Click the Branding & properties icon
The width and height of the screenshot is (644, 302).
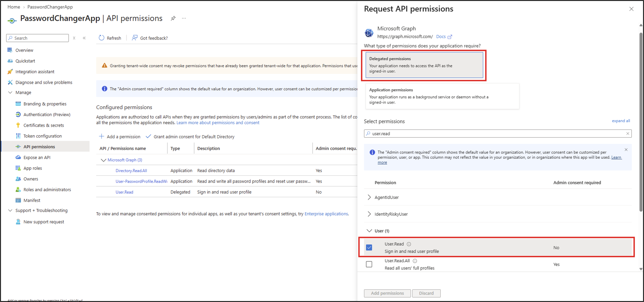[x=18, y=104]
